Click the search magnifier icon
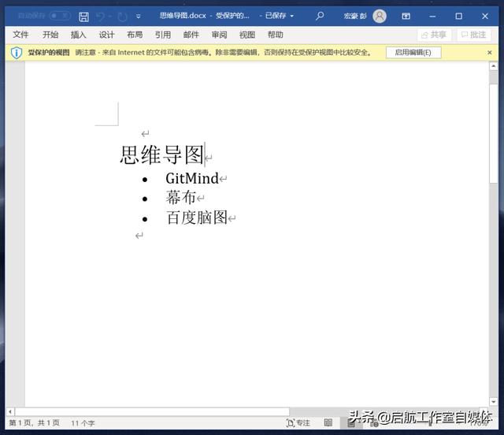Viewport: 504px width, 435px height. [320, 16]
